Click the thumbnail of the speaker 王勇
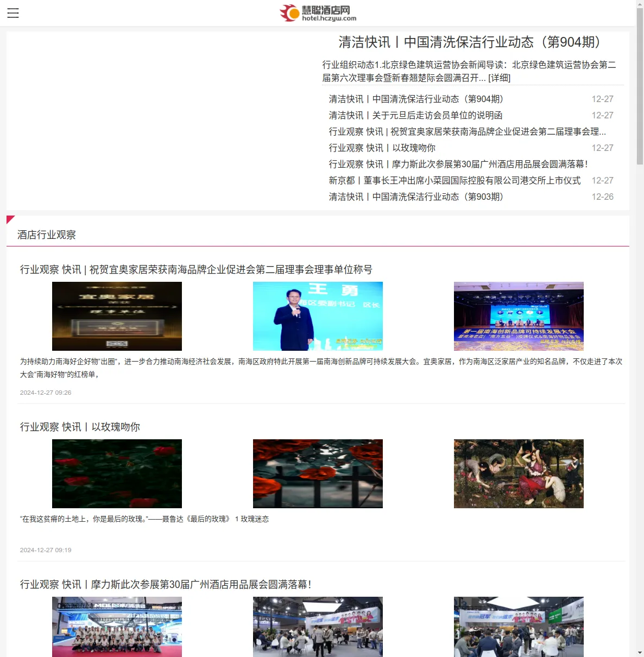644x657 pixels. coord(318,316)
